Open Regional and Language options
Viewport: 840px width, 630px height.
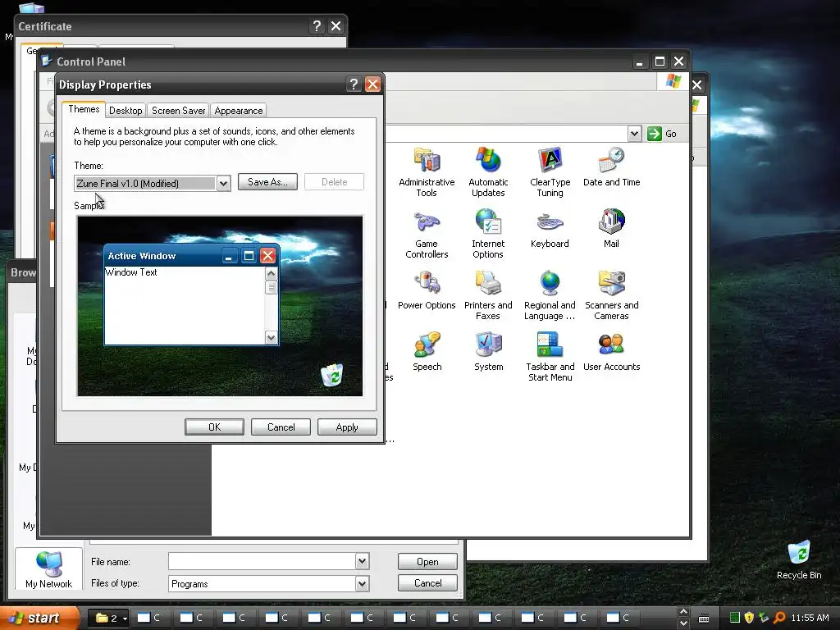(x=550, y=295)
